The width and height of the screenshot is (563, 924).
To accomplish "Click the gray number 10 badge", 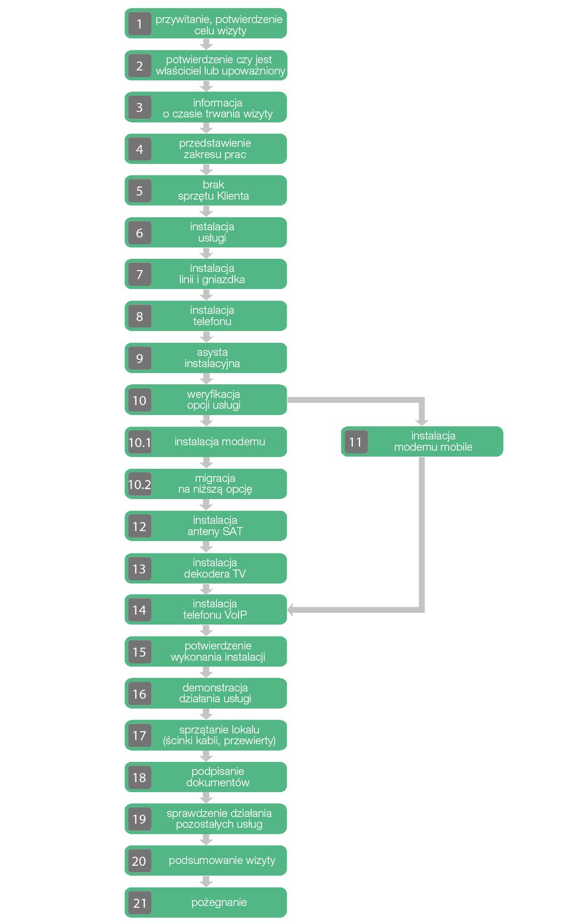I will (140, 400).
